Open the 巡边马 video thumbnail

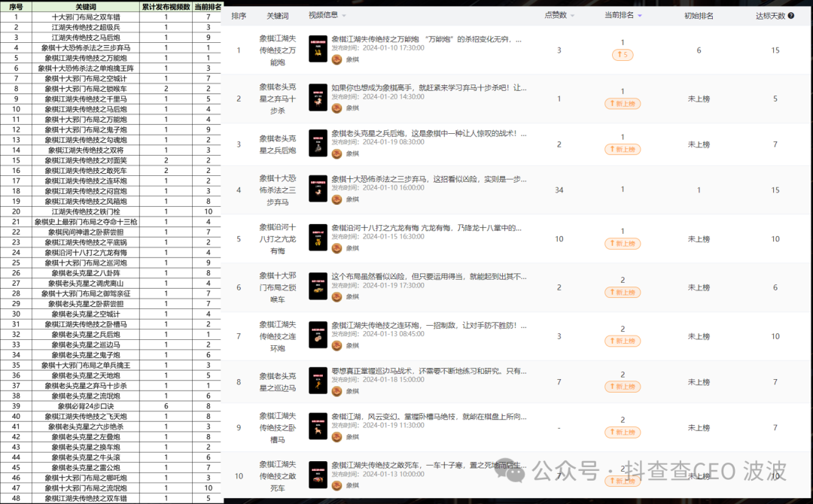click(318, 381)
